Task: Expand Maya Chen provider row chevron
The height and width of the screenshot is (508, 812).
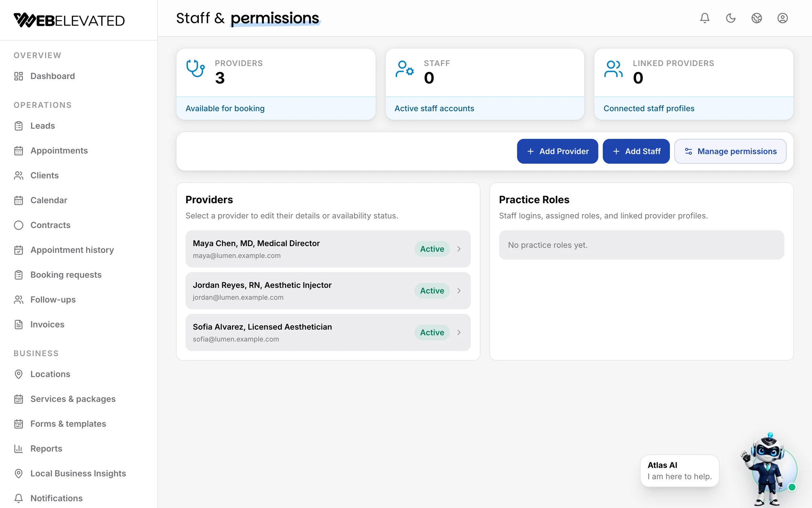Action: coord(459,249)
